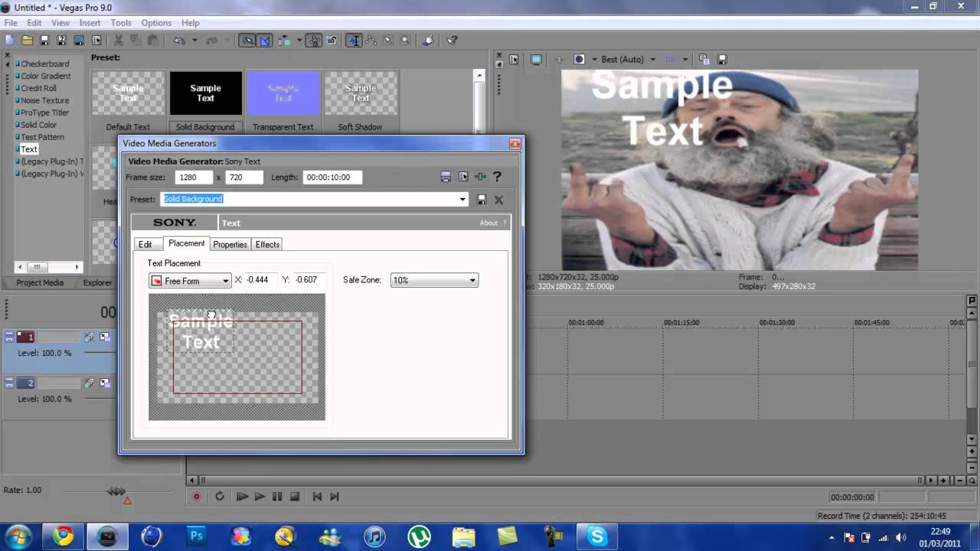Viewport: 980px width, 551px height.
Task: Open Photoshop from the taskbar
Action: coord(196,536)
